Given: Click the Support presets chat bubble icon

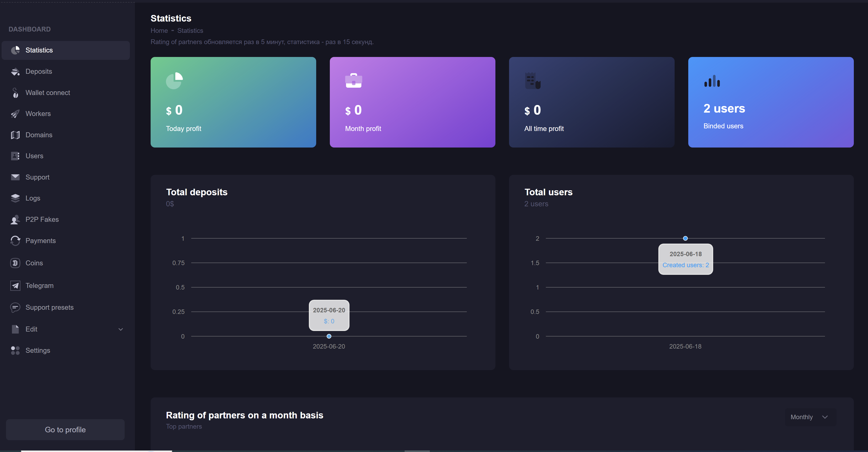Looking at the screenshot, I should (x=15, y=307).
